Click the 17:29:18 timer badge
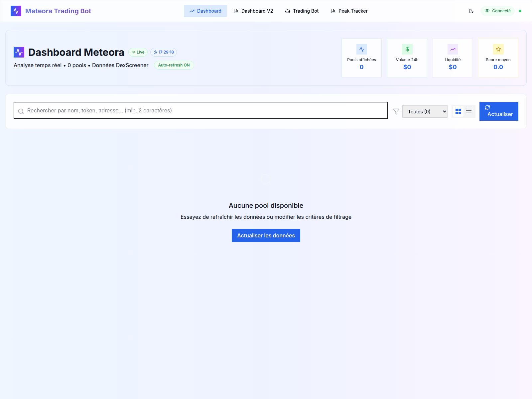This screenshot has width=532, height=399. pyautogui.click(x=164, y=52)
